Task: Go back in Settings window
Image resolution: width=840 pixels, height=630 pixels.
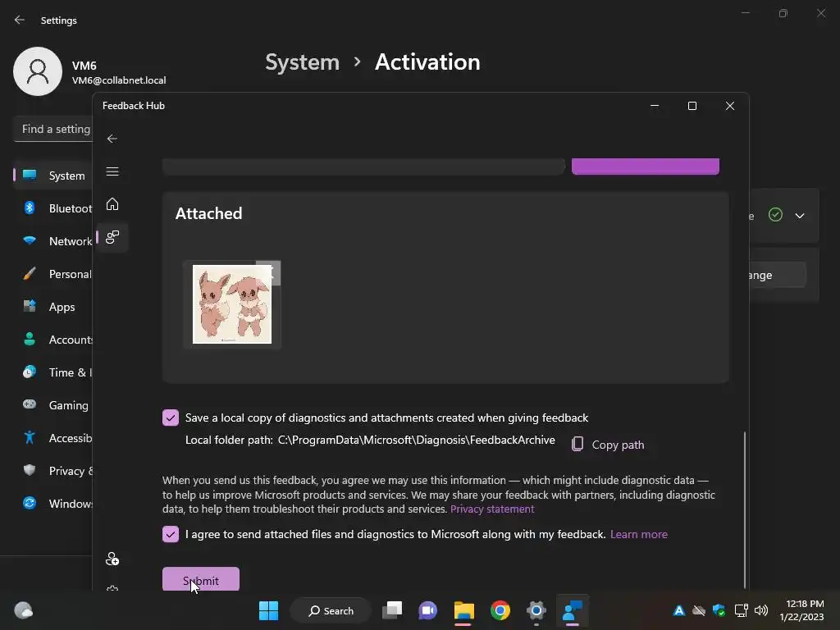Action: coord(20,21)
